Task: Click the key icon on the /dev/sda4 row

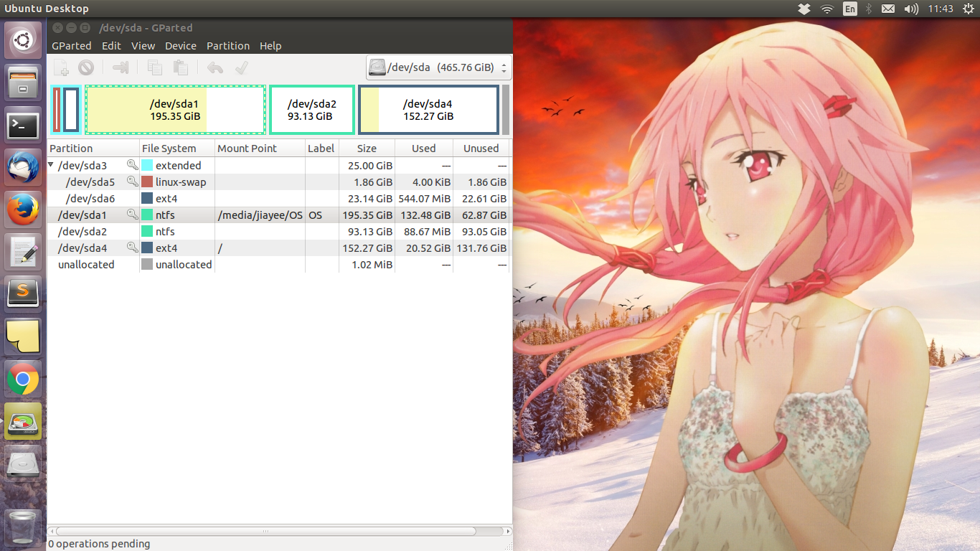Action: click(132, 248)
